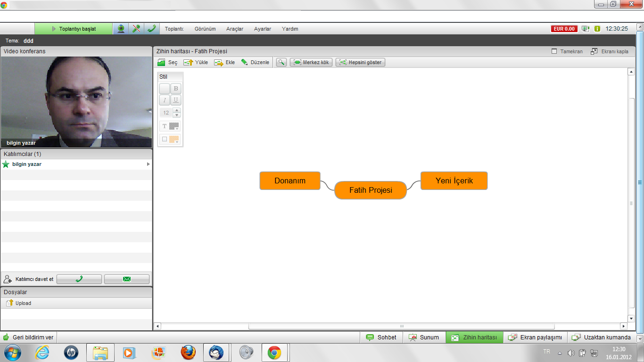Open the Ayarlar menu
The image size is (644, 362).
point(263,29)
